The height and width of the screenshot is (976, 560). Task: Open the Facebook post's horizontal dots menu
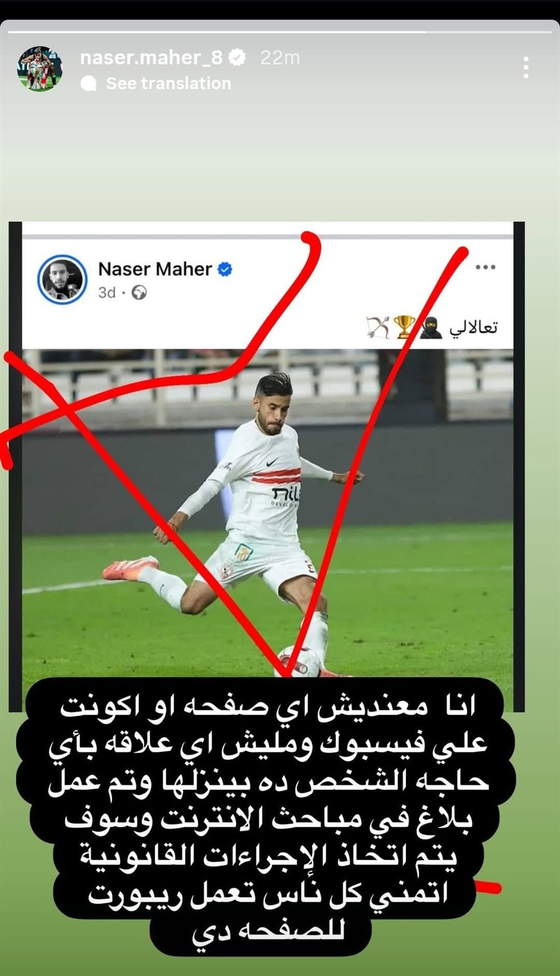pos(485,267)
